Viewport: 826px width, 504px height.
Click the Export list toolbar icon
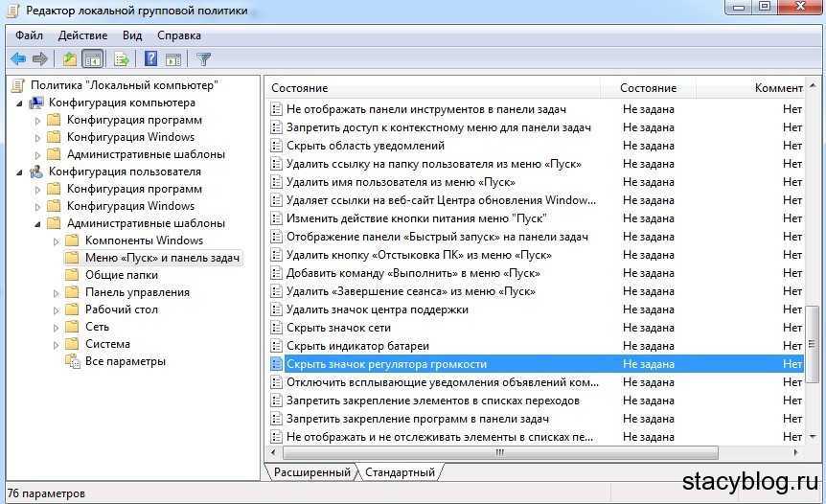click(x=122, y=58)
